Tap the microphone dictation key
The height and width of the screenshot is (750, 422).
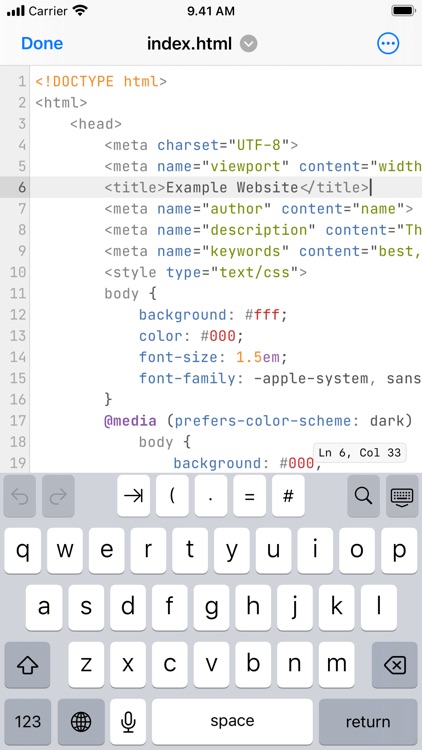click(x=128, y=721)
